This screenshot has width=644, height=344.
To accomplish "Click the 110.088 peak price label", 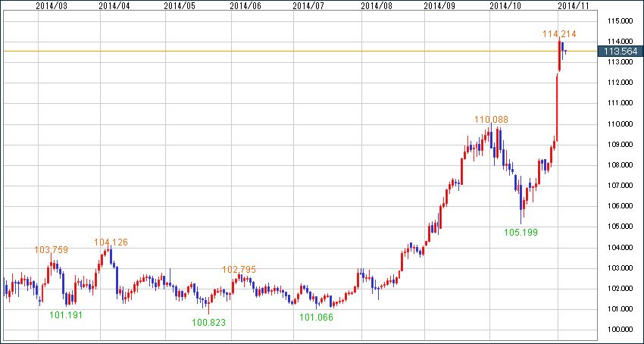I will (491, 120).
